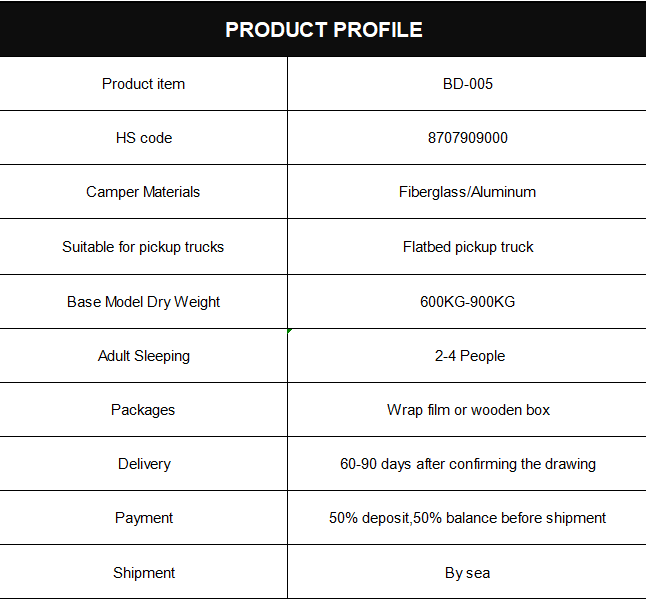This screenshot has width=646, height=599.
Task: Click the Fiberglass/Aluminum value
Action: [x=467, y=192]
